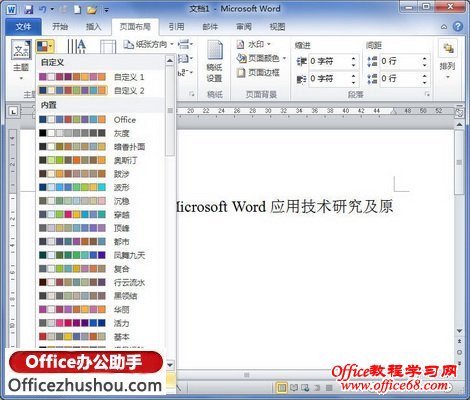Expand the page breaks dropdown
Screen dimensions: 470x400
[185, 44]
